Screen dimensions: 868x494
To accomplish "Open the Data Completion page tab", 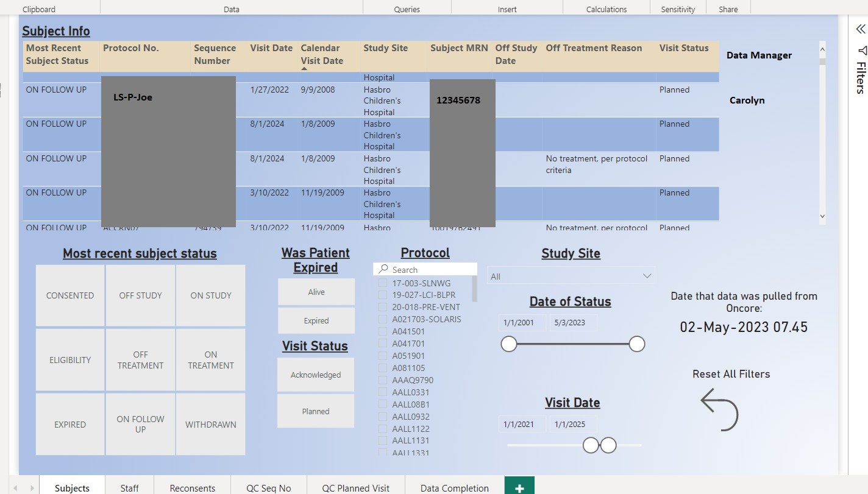I will click(455, 488).
